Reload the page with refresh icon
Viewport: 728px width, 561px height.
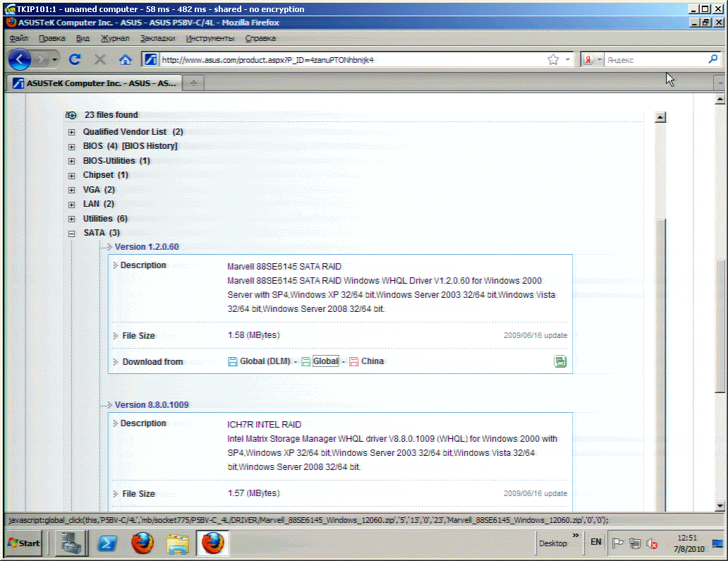click(x=75, y=59)
